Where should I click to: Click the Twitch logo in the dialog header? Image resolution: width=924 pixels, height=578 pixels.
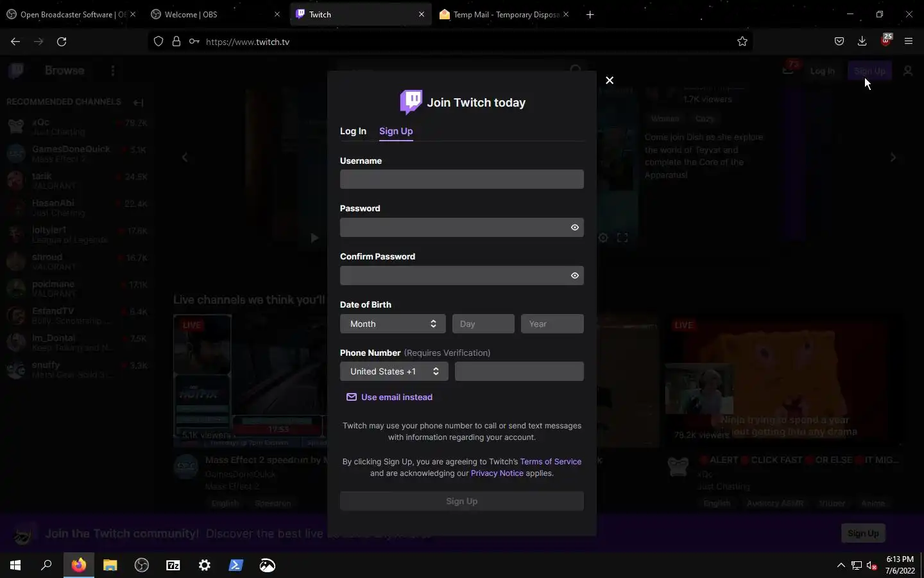[411, 101]
